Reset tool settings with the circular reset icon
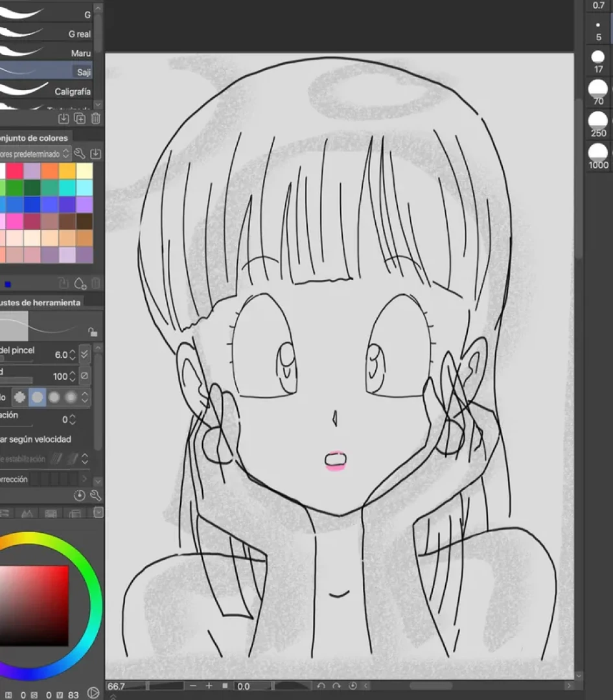 tap(80, 495)
